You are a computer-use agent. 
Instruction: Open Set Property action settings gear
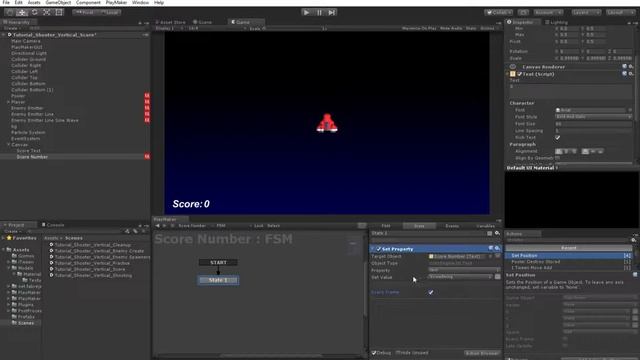(497, 249)
